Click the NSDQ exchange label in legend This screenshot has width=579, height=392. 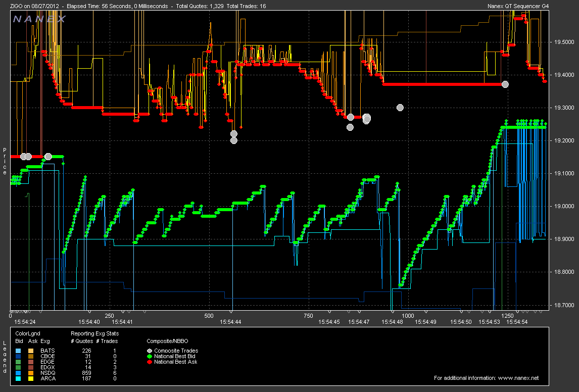tap(47, 373)
